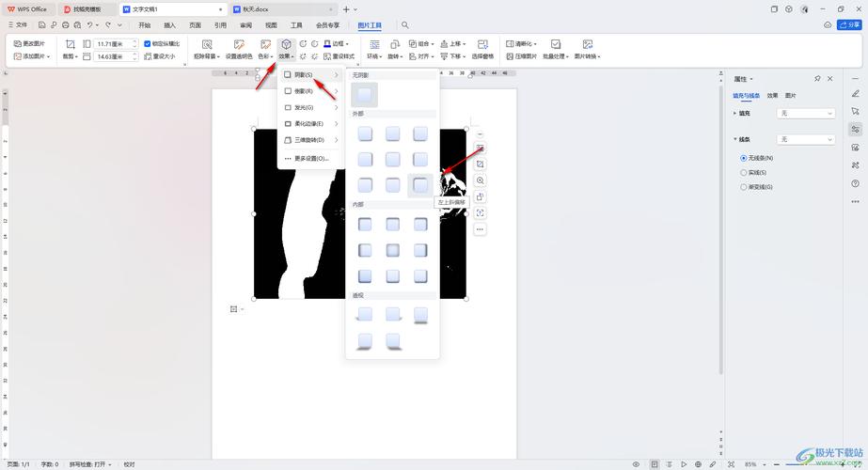The width and height of the screenshot is (868, 470).
Task: Select the 渐变线(G) gradient line radio button
Action: (x=744, y=187)
